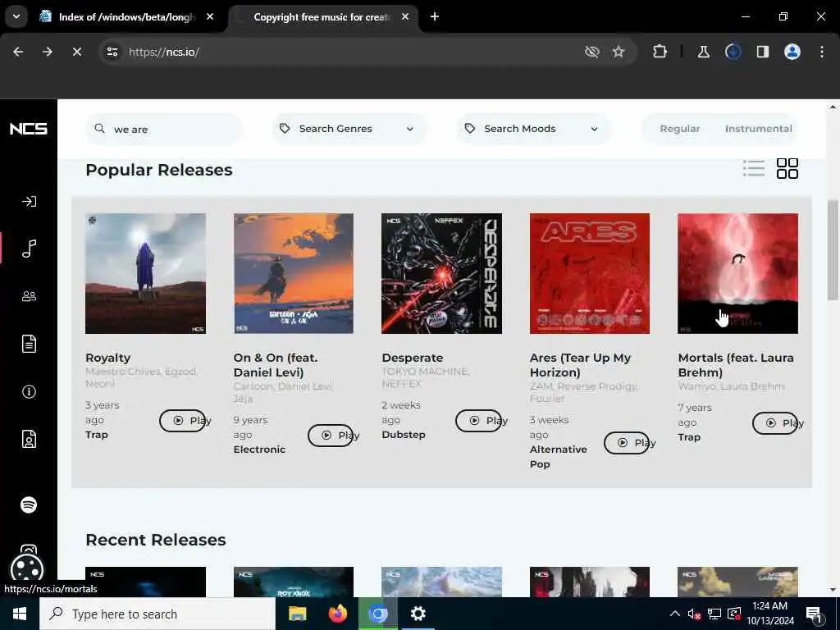Image resolution: width=840 pixels, height=630 pixels.
Task: Open the Royalty album cover
Action: pyautogui.click(x=145, y=273)
